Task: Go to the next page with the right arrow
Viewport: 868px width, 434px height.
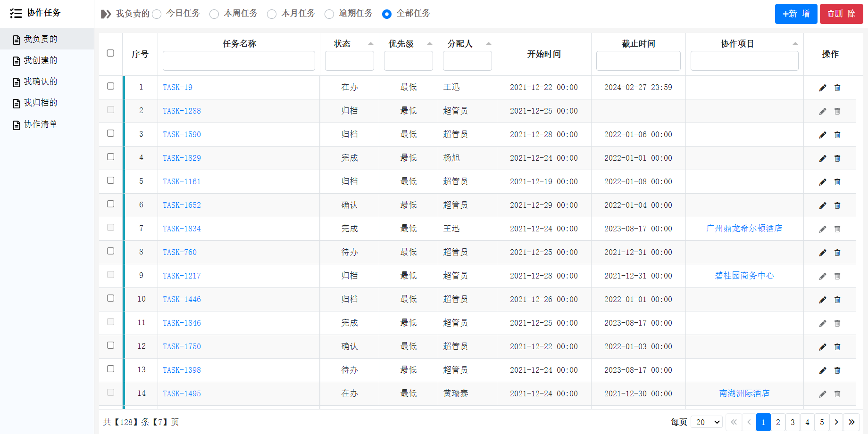Action: click(836, 422)
